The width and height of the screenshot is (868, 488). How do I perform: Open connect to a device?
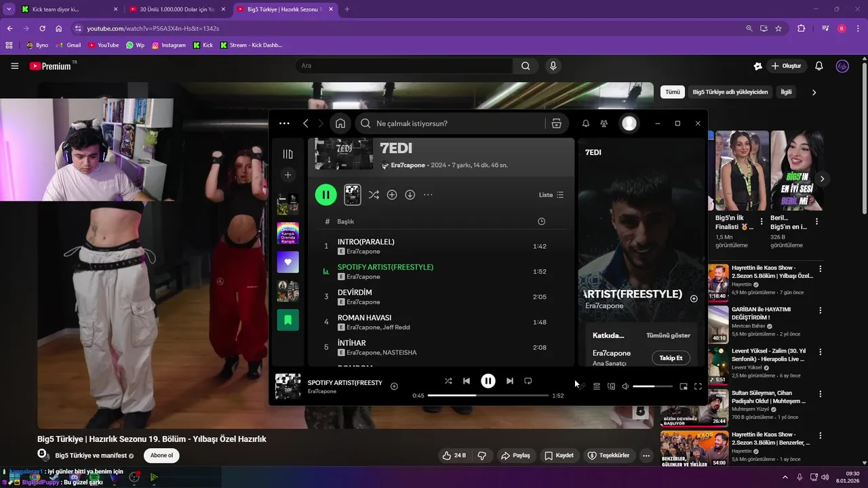[611, 386]
